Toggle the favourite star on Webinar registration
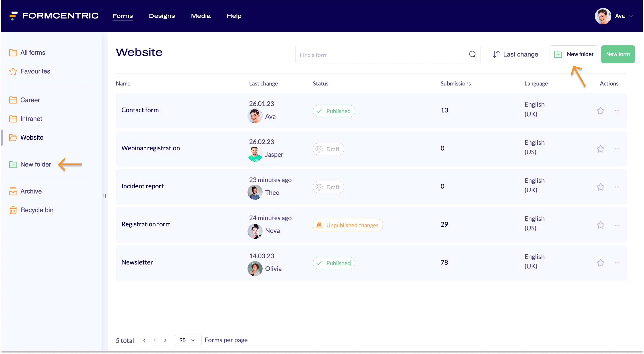This screenshot has width=644, height=354. pos(601,149)
